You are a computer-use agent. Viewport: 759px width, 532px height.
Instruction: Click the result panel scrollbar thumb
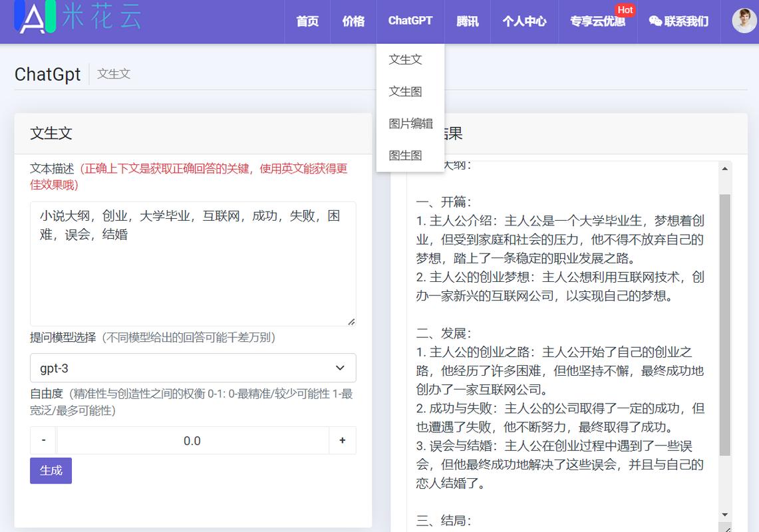[724, 325]
